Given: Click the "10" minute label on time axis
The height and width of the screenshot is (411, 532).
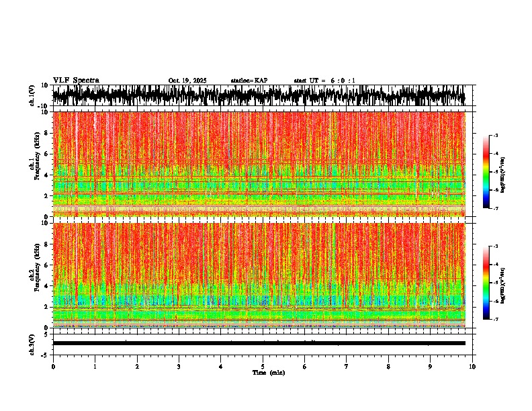Looking at the screenshot, I should pos(472,367).
